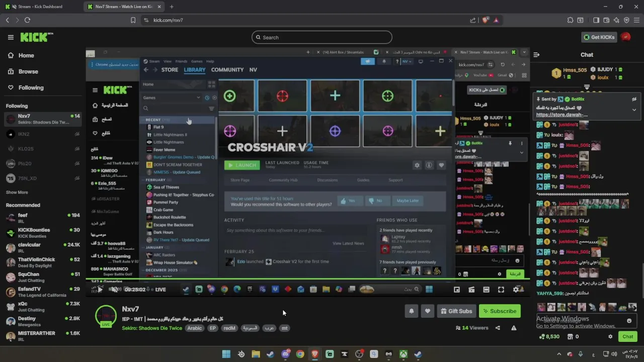This screenshot has height=362, width=644.
Task: Open recommended channel KICKBounties
Action: click(42, 233)
